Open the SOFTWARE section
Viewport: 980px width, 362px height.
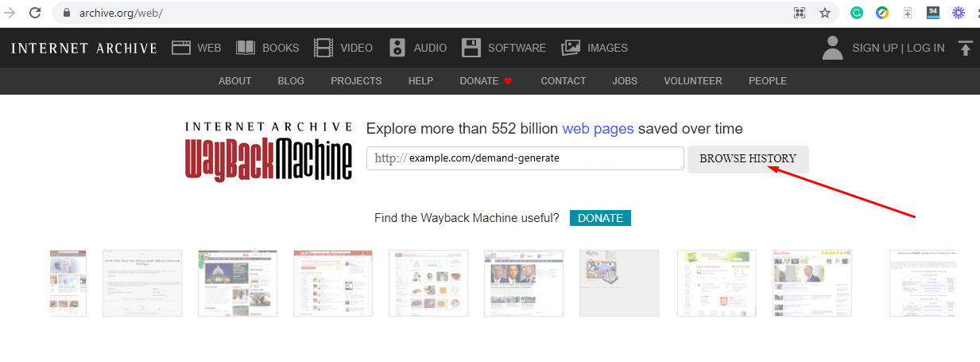pyautogui.click(x=517, y=48)
